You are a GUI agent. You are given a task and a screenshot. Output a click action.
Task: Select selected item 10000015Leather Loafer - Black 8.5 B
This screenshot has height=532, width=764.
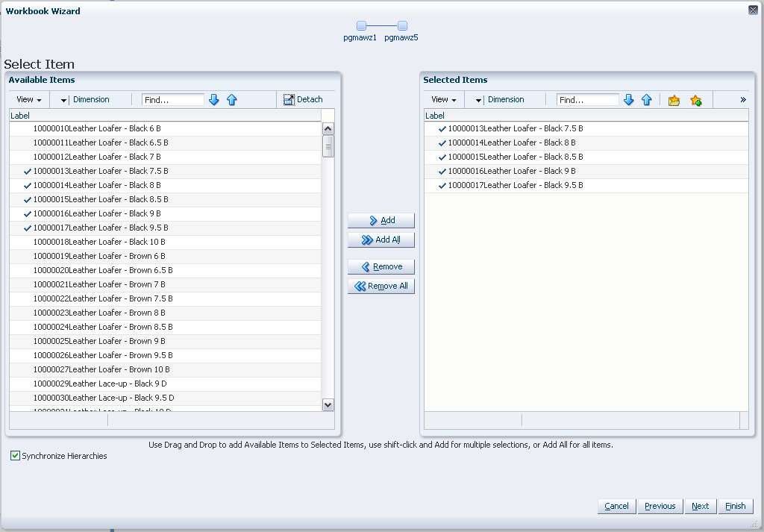click(586, 157)
